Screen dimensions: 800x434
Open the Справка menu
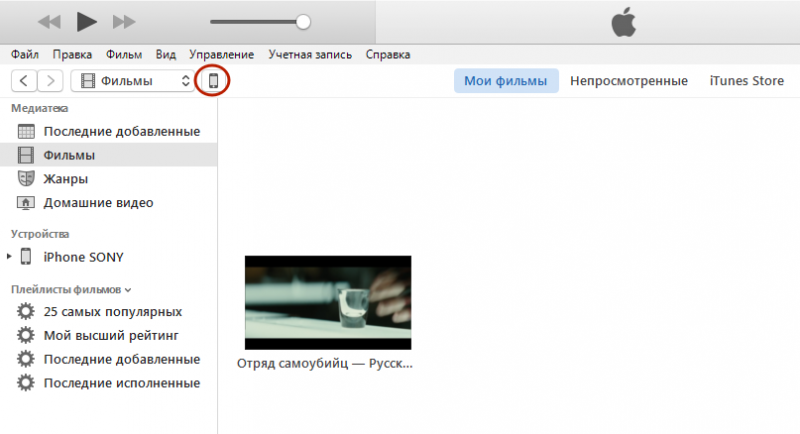pos(388,55)
